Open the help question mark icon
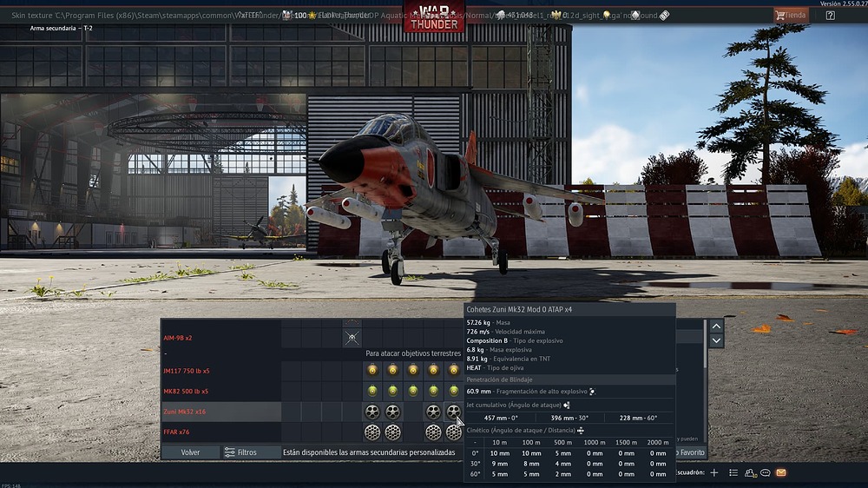868x488 pixels. [830, 15]
